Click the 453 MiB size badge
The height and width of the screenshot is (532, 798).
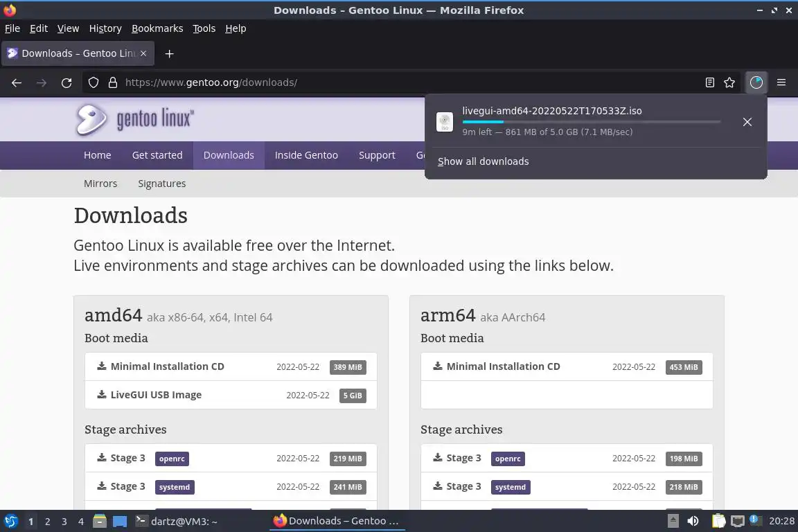[x=684, y=367]
